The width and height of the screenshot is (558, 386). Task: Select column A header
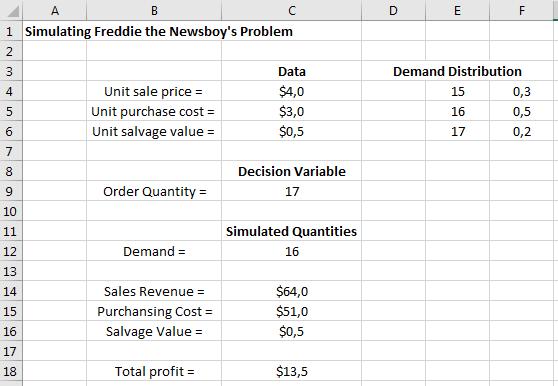coord(54,11)
